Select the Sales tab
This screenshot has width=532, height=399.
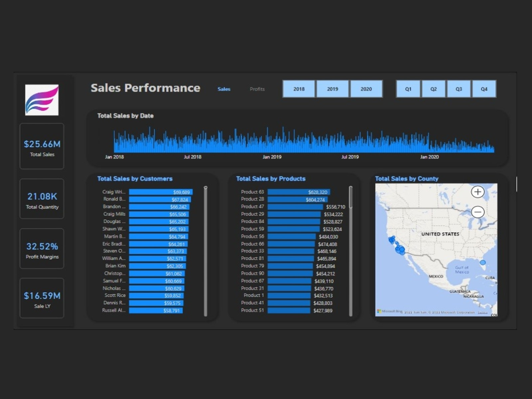pos(223,89)
